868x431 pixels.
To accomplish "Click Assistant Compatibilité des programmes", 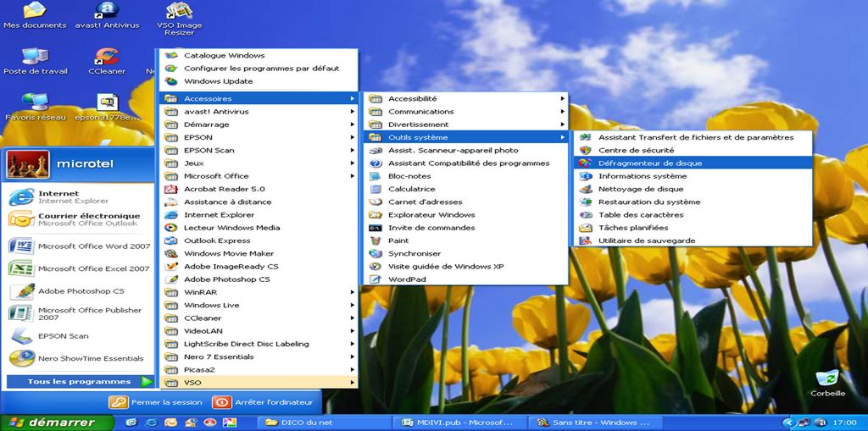I will pyautogui.click(x=465, y=163).
